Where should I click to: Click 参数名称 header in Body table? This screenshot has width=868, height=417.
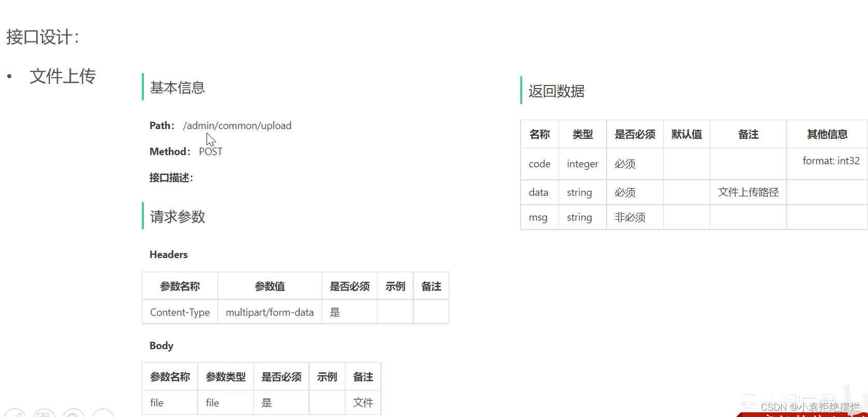170,377
